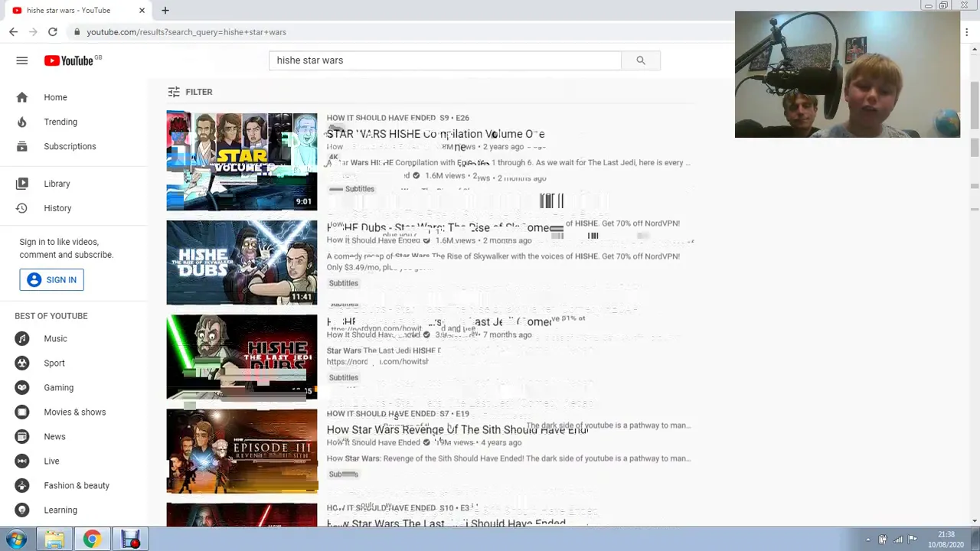Screen dimensions: 980x551
Task: Click the Live category icon
Action: tap(21, 461)
